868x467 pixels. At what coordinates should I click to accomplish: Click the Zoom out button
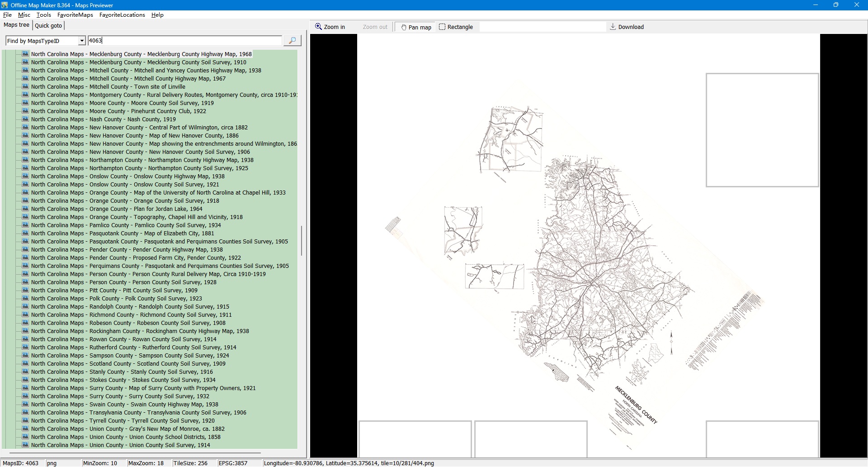375,27
